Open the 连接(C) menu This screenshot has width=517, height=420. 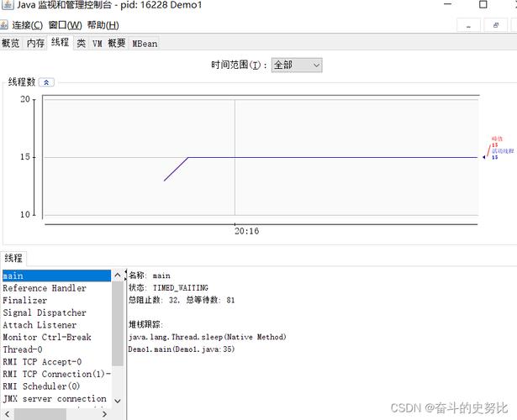tap(28, 25)
